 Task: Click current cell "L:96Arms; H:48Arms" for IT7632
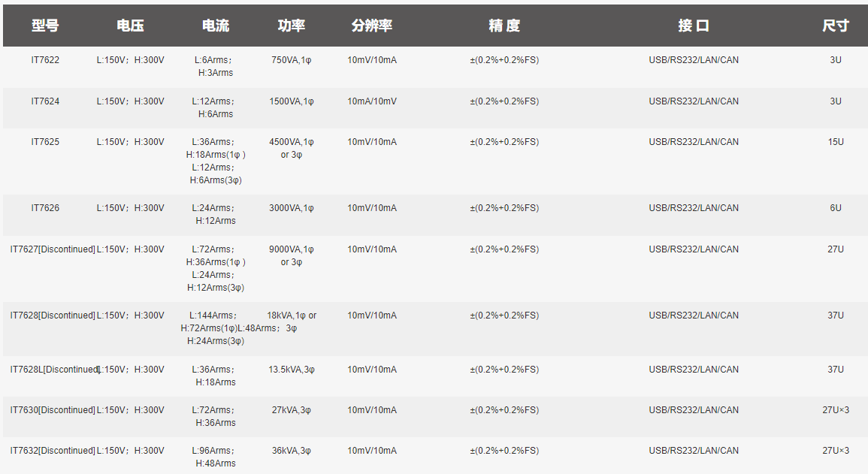216,457
